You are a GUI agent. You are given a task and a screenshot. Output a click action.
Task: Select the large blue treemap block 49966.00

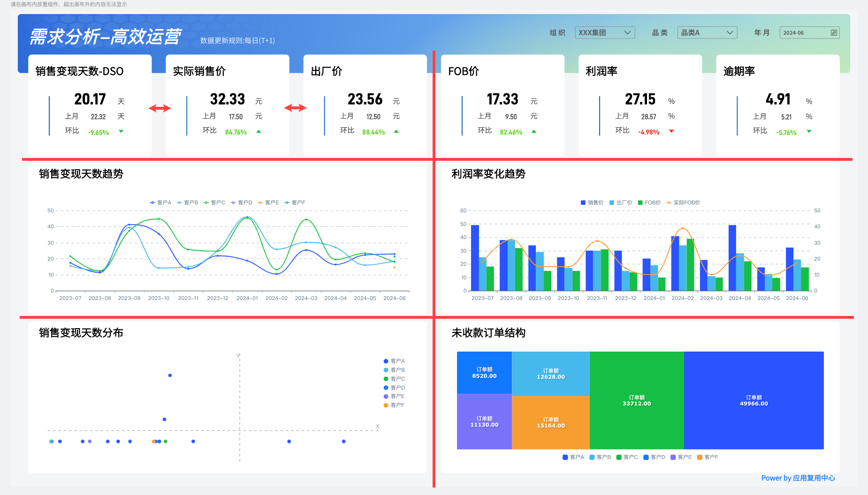(x=754, y=400)
